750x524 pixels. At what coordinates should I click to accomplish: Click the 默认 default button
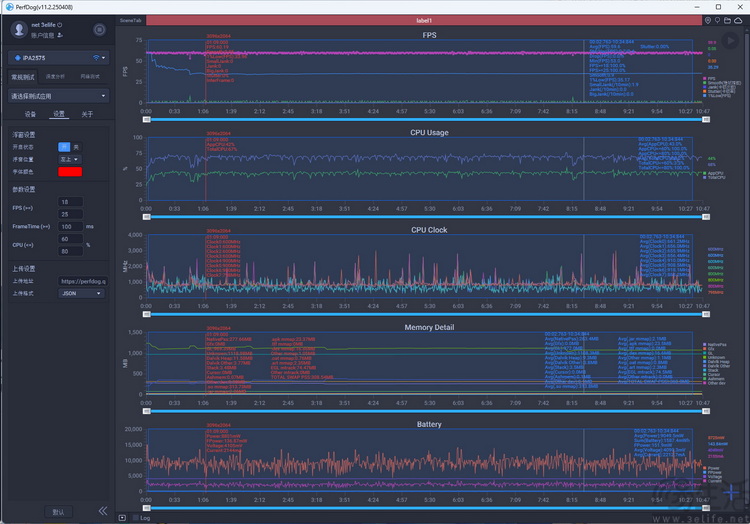[58, 512]
